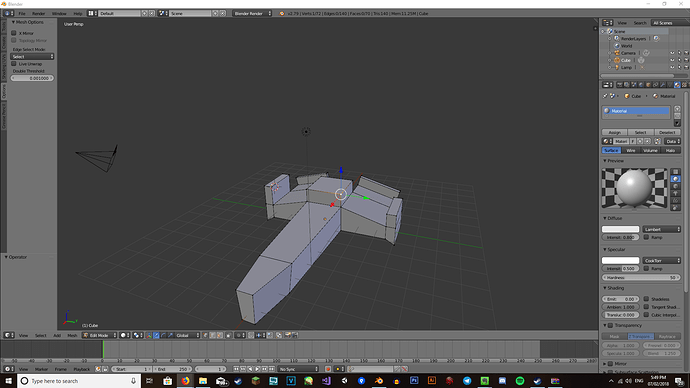Enable the rotate manipulator icon
The image size is (690, 388).
click(x=163, y=335)
